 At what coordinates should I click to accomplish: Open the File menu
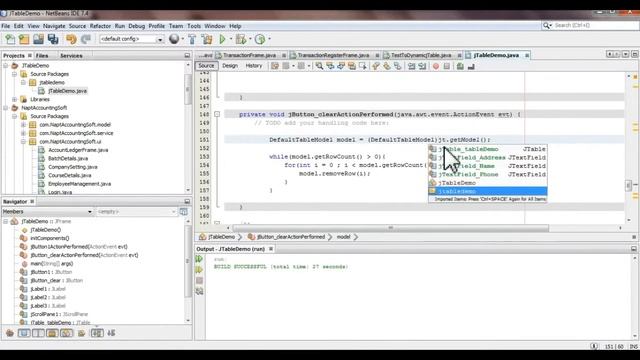click(x=6, y=26)
